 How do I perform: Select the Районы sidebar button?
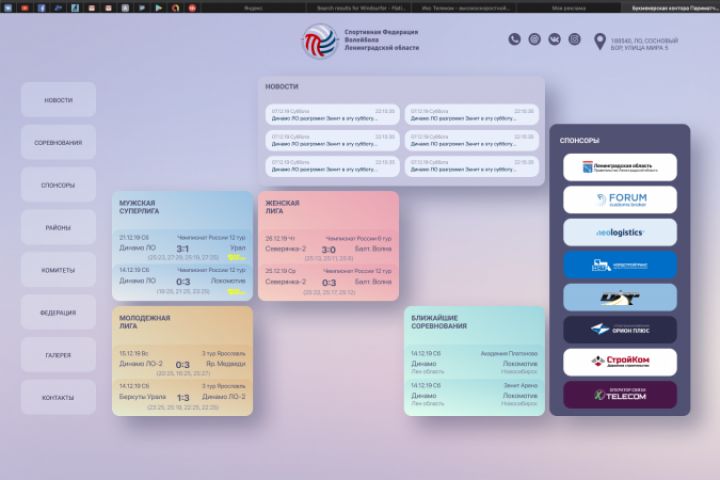[58, 227]
